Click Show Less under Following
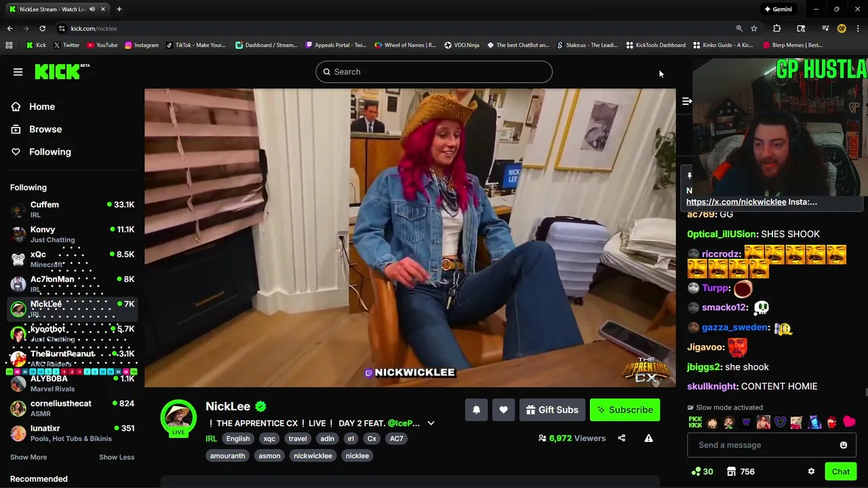The width and height of the screenshot is (868, 488). click(117, 457)
